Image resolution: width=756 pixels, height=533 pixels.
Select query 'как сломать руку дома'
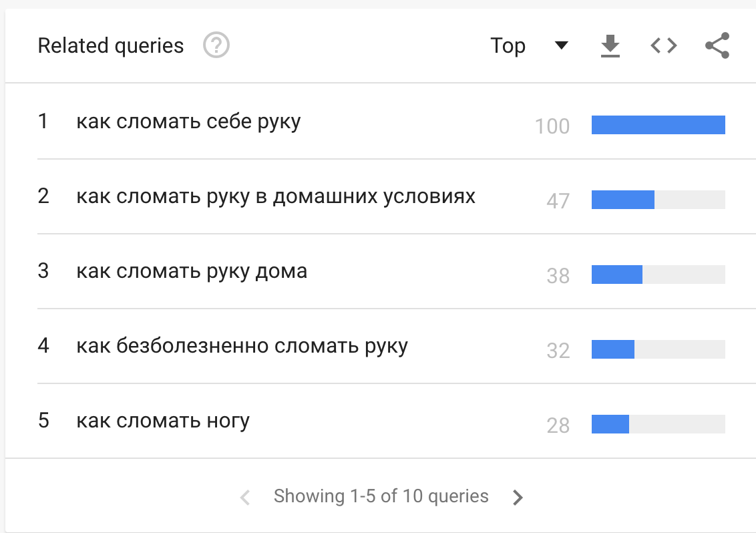tap(192, 271)
